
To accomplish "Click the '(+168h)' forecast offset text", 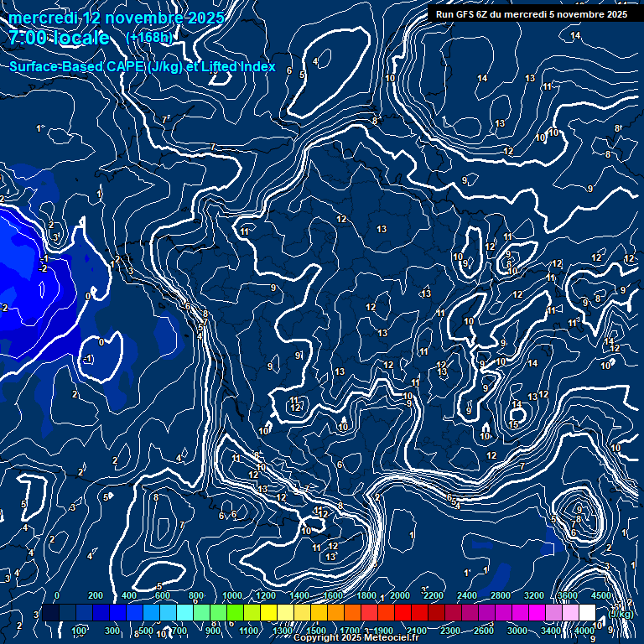I will click(x=149, y=38).
